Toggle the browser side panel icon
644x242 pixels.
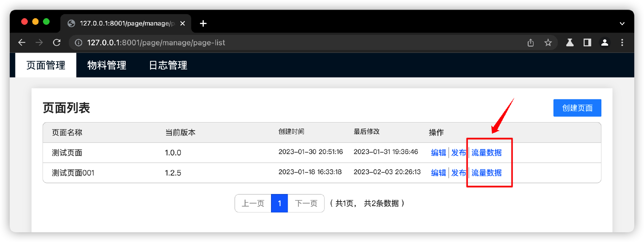click(x=587, y=43)
